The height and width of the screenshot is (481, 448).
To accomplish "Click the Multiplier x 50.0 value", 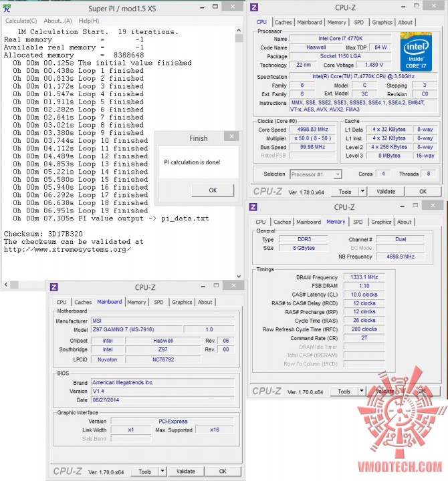I will tap(312, 138).
